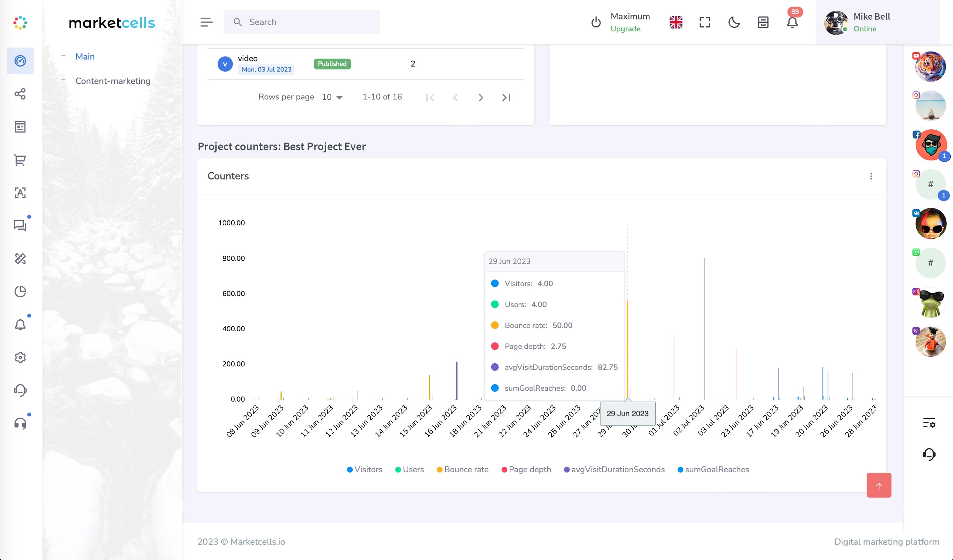
Task: Open Counters card three-dot menu
Action: pyautogui.click(x=871, y=177)
